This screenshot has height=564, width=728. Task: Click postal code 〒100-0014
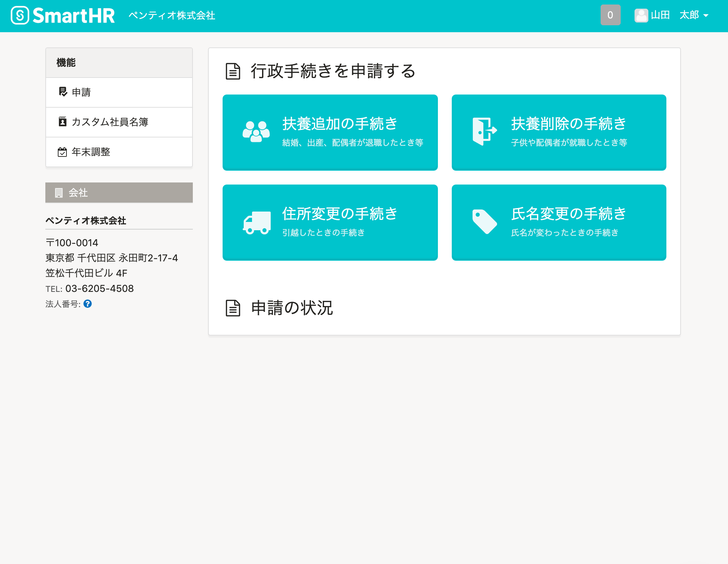72,243
